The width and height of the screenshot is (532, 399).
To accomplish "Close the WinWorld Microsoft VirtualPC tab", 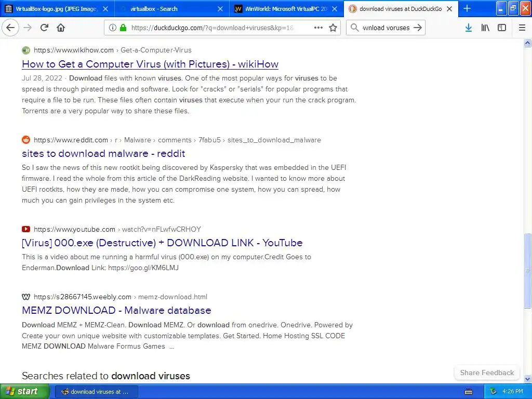I will [x=335, y=9].
